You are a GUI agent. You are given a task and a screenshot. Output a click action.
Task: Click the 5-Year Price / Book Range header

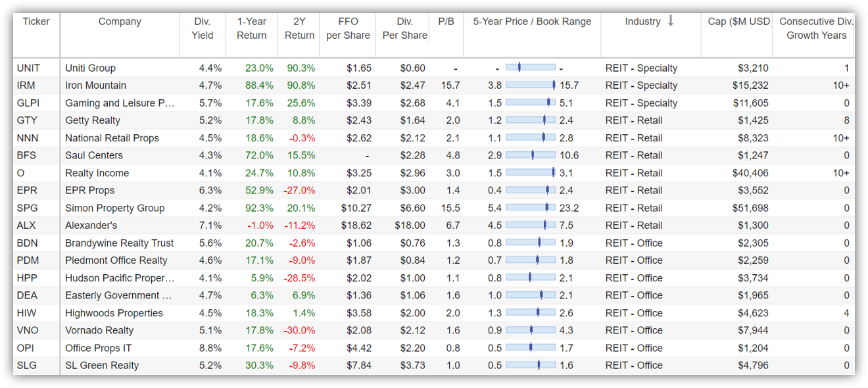[x=532, y=21]
